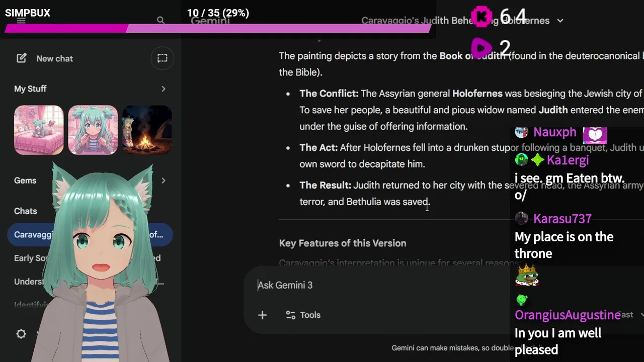Viewport: 644px width, 362px height.
Task: Click the Key Features of this Version heading
Action: 343,243
